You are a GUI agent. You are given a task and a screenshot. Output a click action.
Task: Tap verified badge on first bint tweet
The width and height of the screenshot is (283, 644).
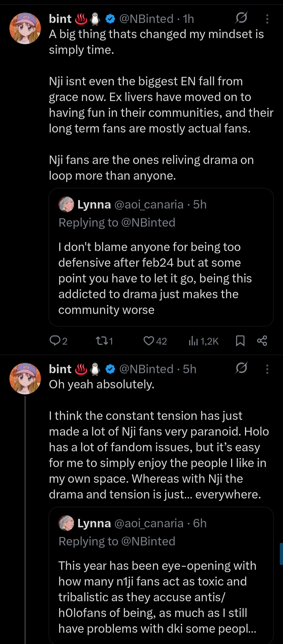[x=110, y=19]
